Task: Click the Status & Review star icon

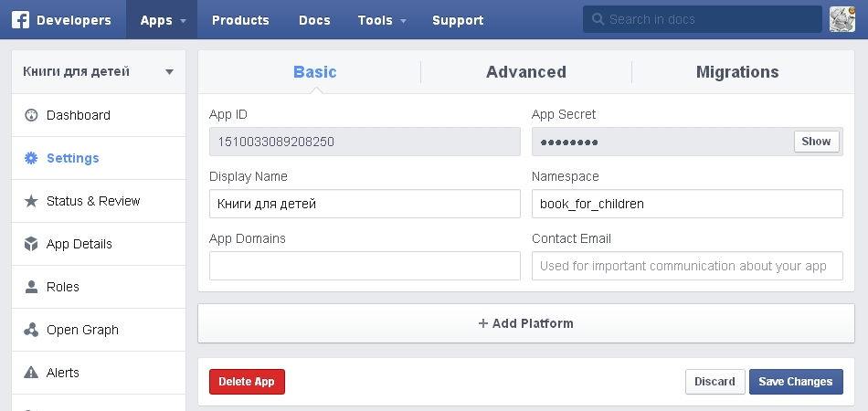Action: [x=31, y=201]
